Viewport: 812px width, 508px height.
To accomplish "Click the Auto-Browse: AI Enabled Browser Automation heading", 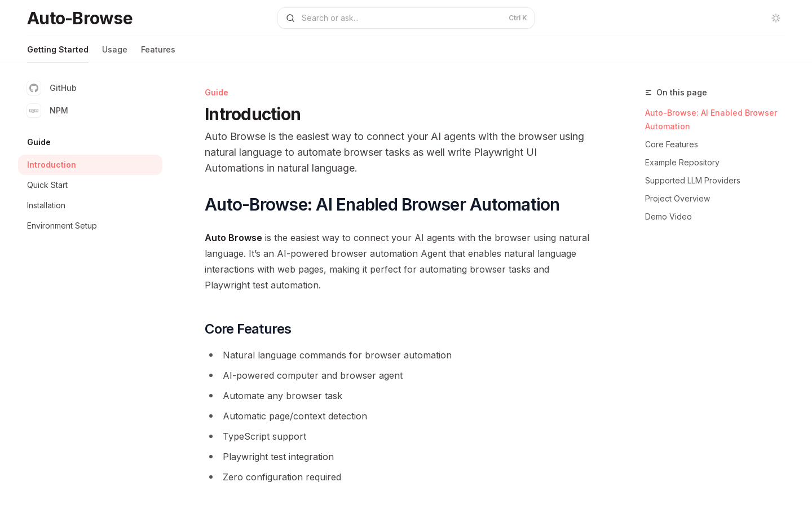I will point(382,204).
